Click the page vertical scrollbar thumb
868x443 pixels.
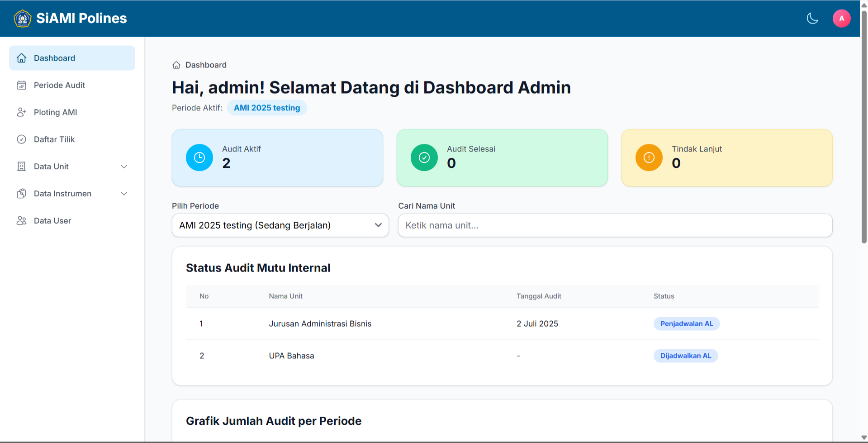[864, 127]
